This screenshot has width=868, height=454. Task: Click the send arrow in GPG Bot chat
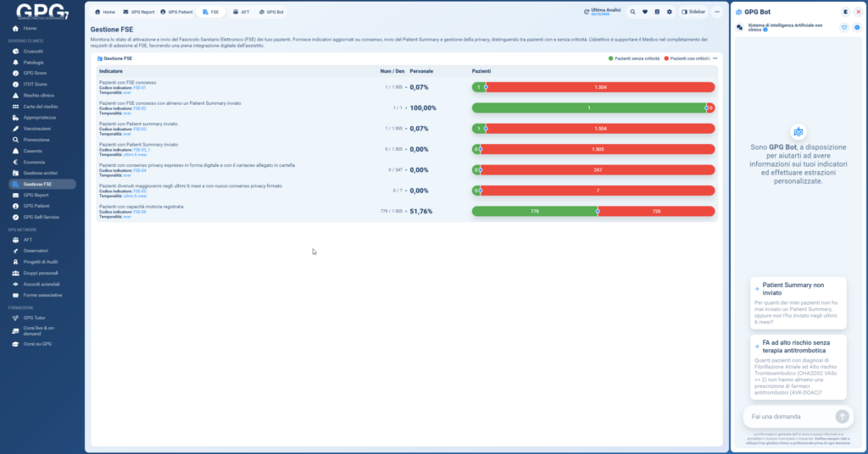842,416
